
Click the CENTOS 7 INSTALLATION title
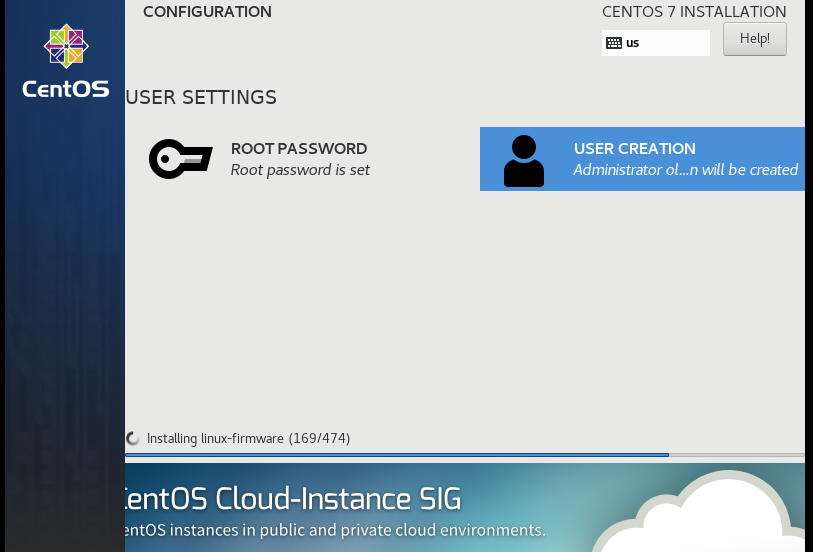pyautogui.click(x=694, y=11)
